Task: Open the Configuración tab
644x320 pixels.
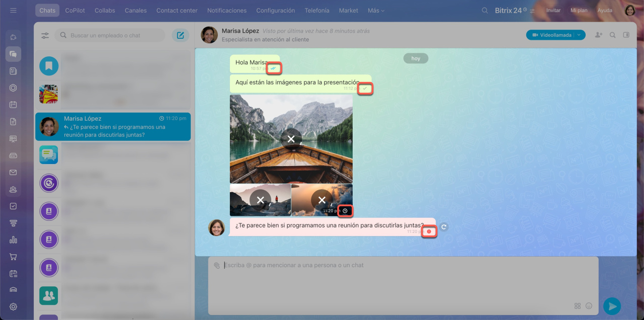Action: point(276,10)
